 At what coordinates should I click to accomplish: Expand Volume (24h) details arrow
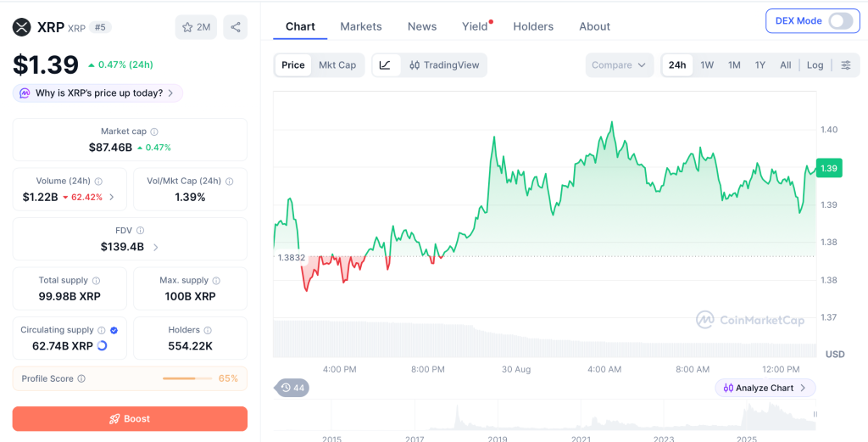(111, 197)
